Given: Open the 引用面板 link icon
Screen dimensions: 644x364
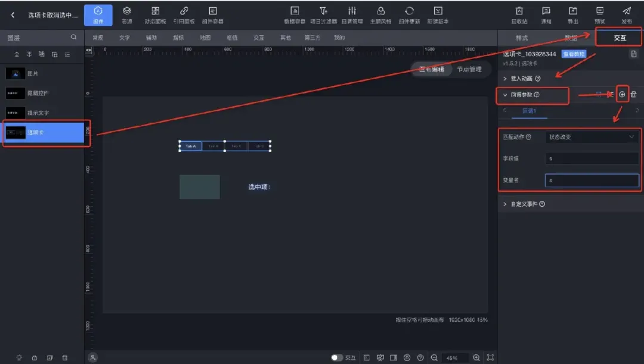Looking at the screenshot, I should pos(184,15).
